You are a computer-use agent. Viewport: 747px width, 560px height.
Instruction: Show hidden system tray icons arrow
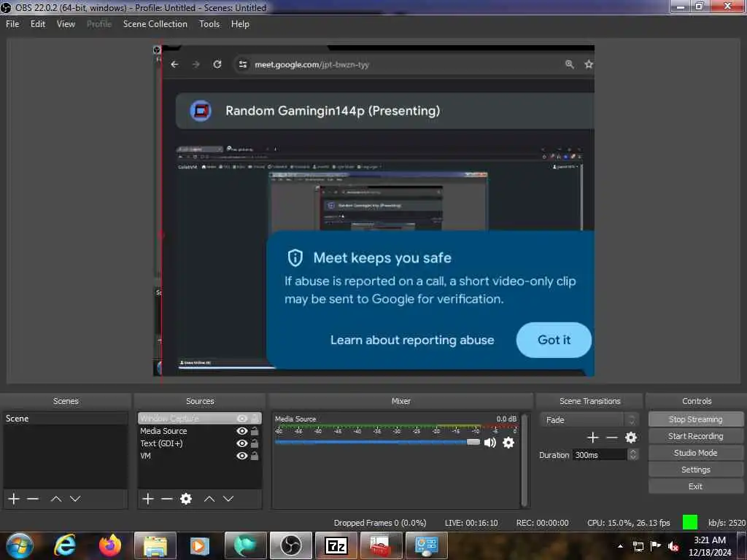(620, 546)
